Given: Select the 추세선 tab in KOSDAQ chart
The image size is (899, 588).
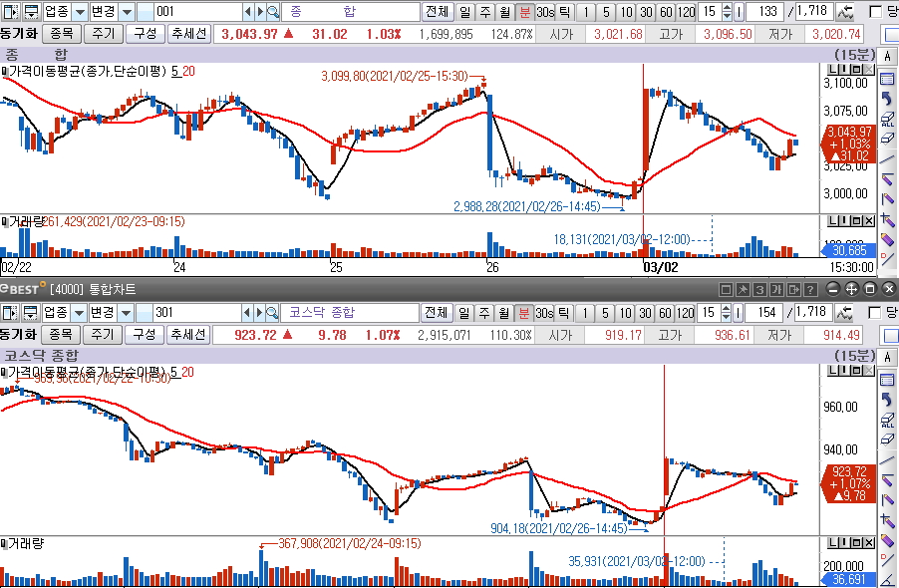Looking at the screenshot, I should [x=188, y=334].
